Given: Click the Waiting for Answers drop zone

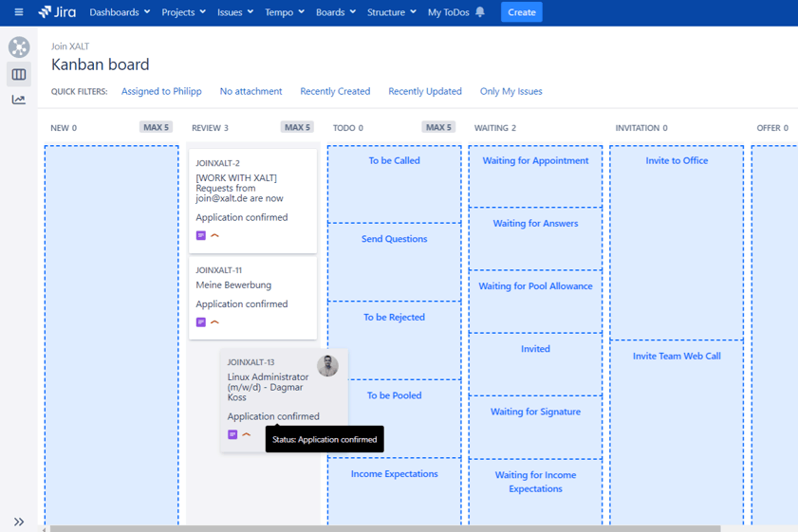Looking at the screenshot, I should click(x=535, y=239).
